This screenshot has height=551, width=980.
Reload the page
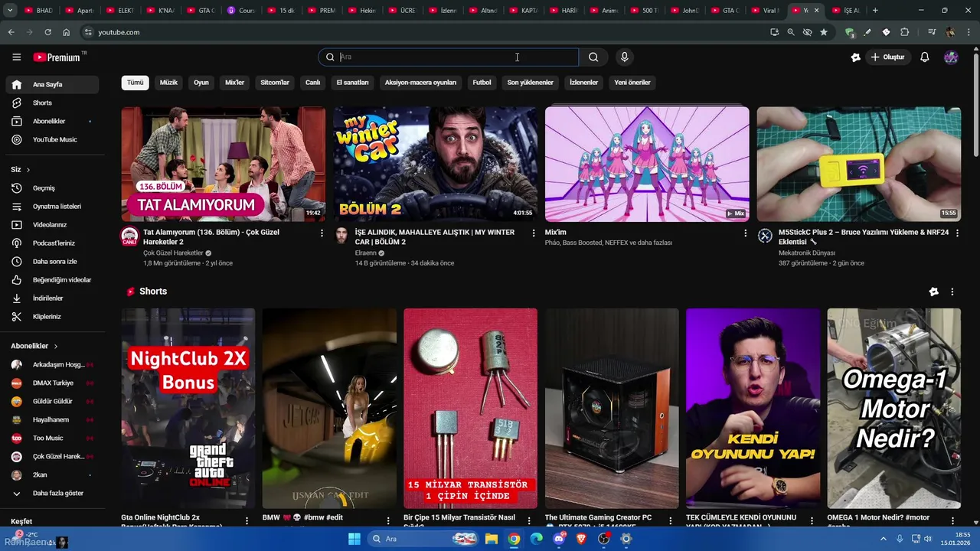tap(47, 32)
